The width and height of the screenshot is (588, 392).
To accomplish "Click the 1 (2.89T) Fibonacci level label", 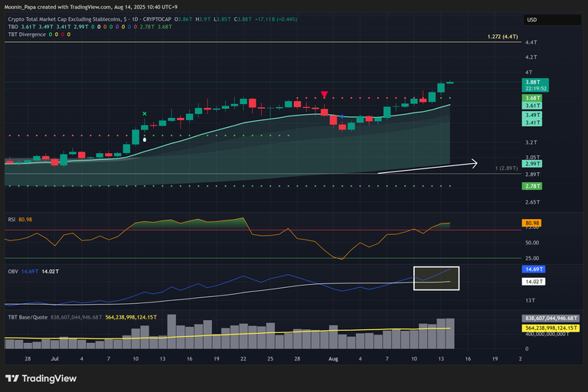I will 506,168.
